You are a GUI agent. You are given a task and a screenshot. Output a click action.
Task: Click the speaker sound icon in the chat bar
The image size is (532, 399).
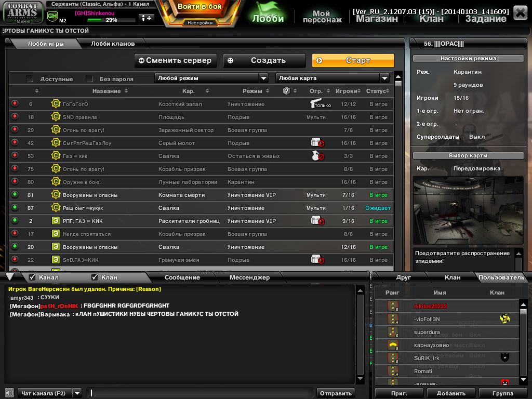pyautogui.click(x=9, y=393)
